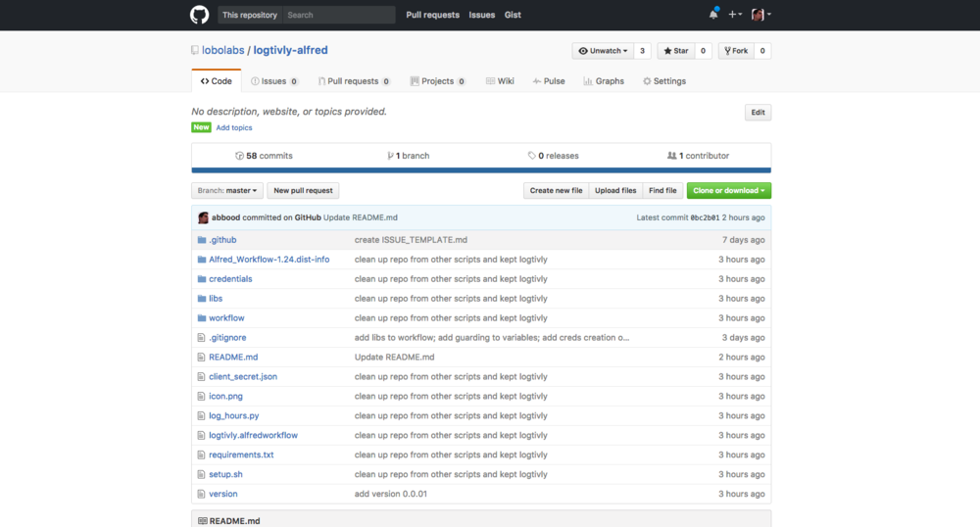Open the notifications bell icon
The image size is (980, 527).
(x=713, y=15)
